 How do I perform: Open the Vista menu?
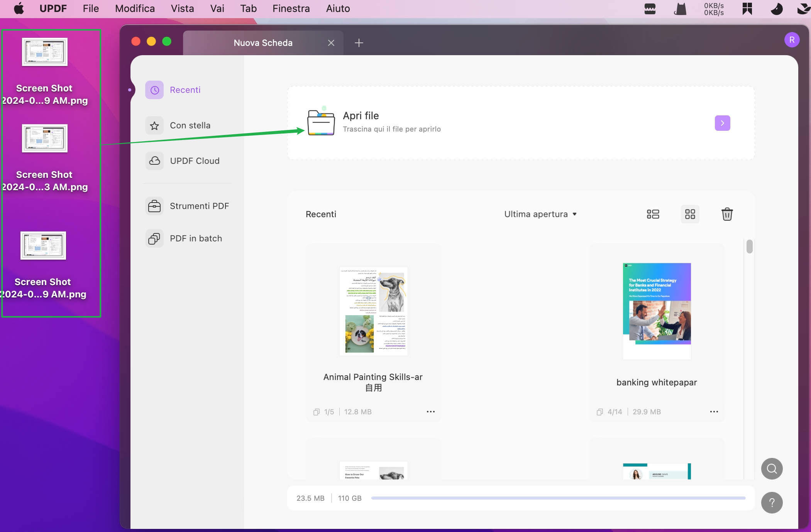182,8
